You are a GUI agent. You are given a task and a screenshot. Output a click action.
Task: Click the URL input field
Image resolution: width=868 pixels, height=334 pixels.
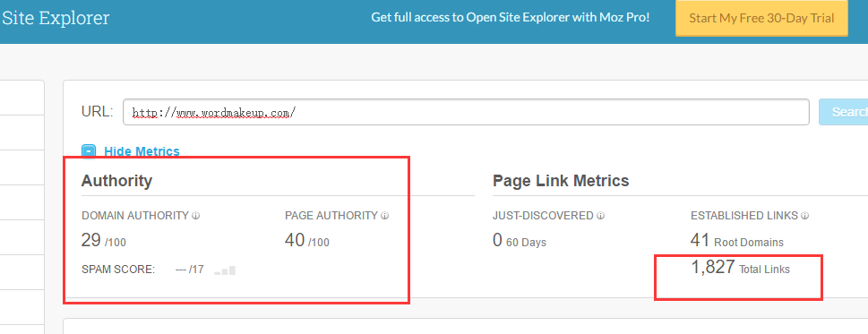tap(466, 112)
